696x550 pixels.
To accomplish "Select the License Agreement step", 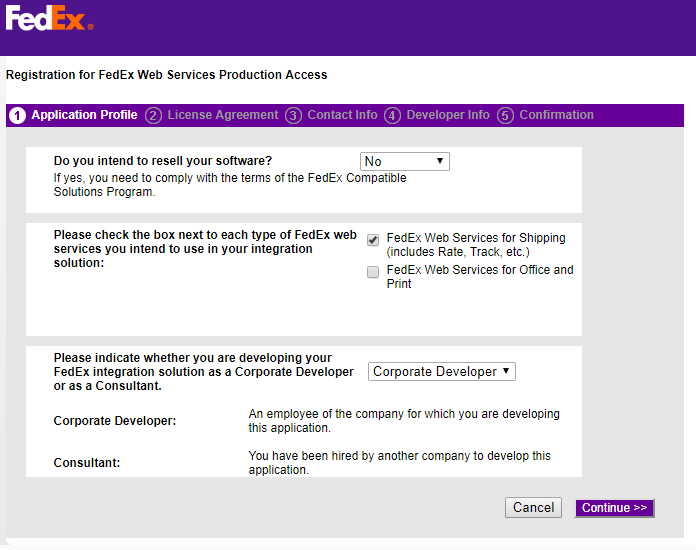I will pos(223,115).
